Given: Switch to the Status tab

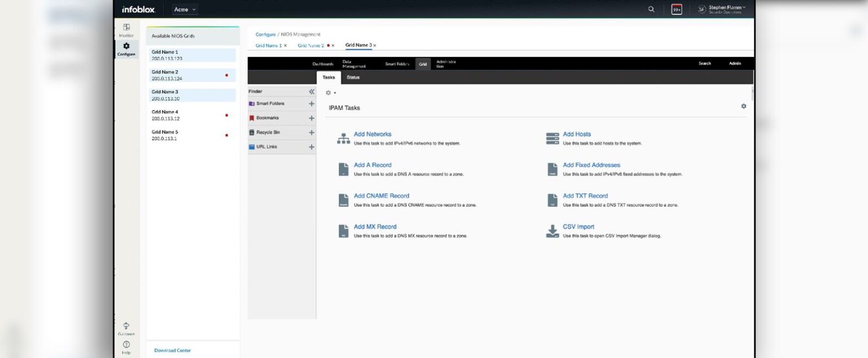Looking at the screenshot, I should point(353,77).
